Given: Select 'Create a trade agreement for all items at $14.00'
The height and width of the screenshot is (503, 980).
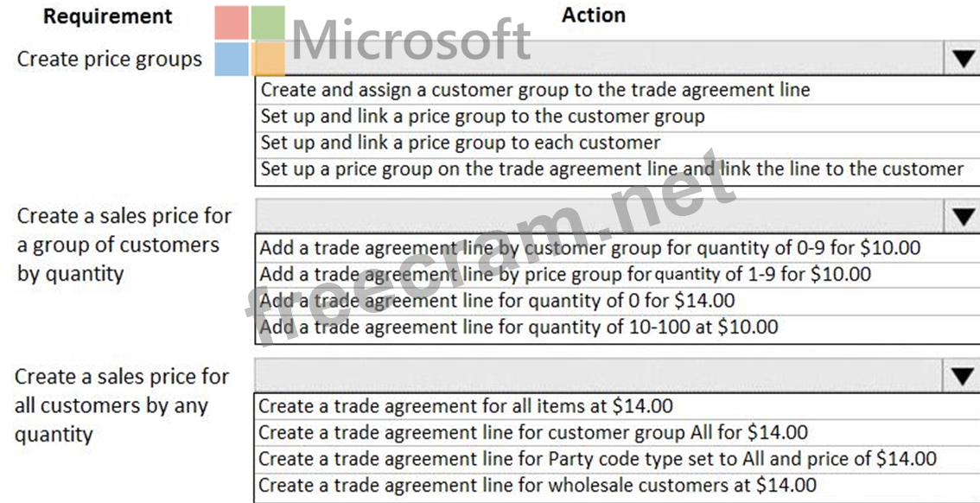Looking at the screenshot, I should click(465, 405).
